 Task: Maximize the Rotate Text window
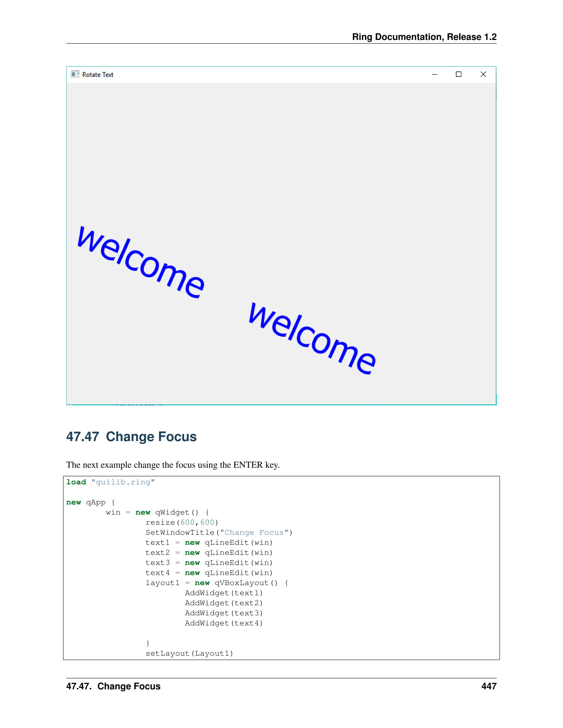[x=459, y=74]
